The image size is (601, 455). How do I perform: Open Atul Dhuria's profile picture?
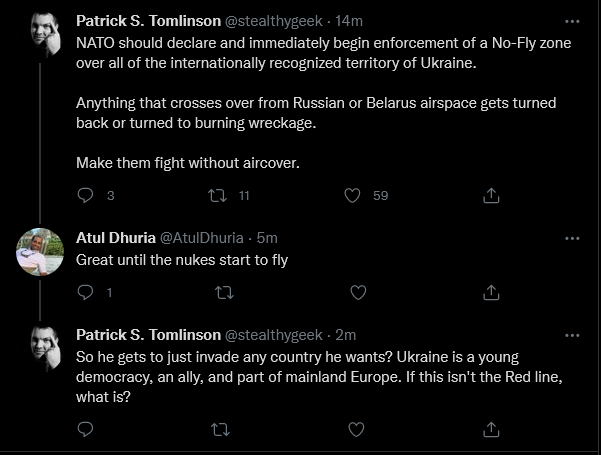[40, 252]
